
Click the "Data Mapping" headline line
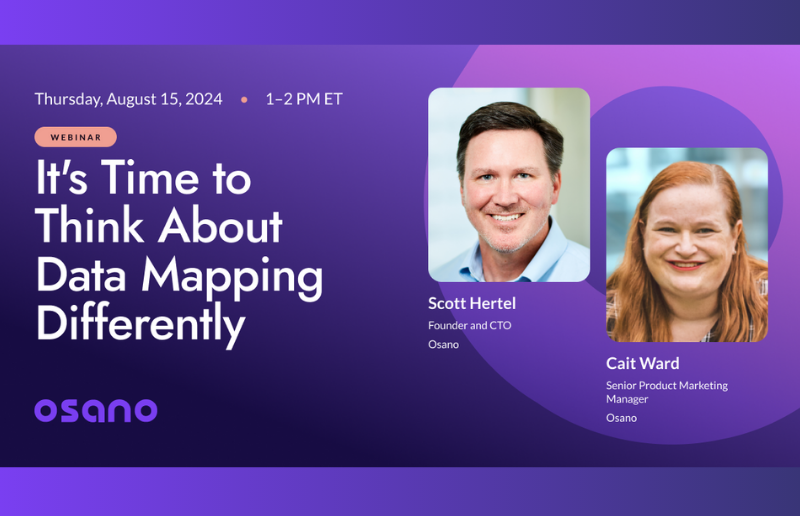(x=179, y=276)
